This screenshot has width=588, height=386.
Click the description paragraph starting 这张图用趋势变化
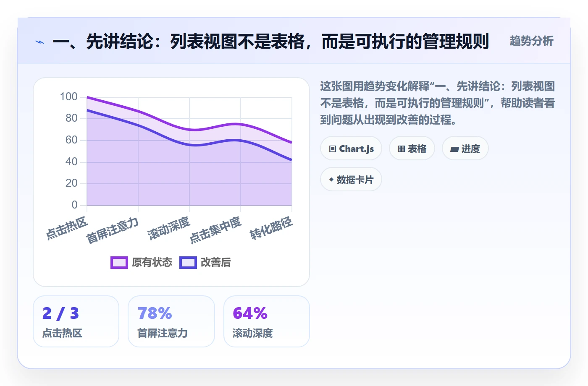coord(437,103)
